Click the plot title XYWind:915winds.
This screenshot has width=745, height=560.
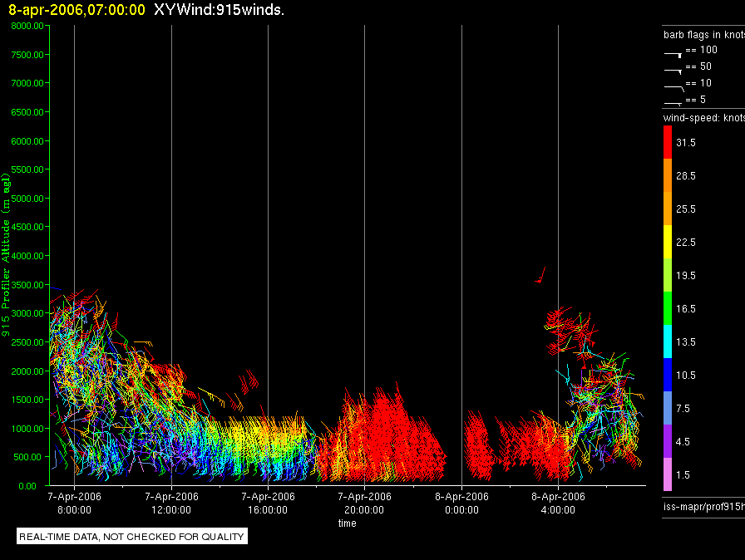tap(219, 10)
